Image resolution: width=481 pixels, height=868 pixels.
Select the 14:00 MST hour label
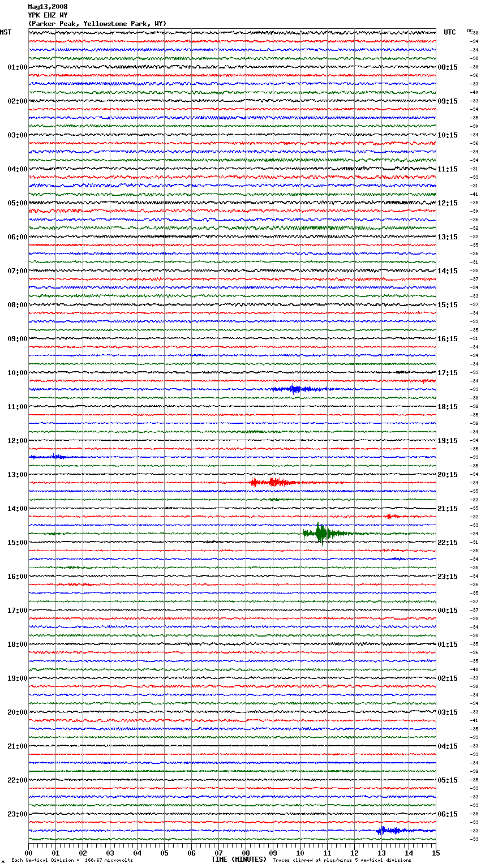point(18,509)
